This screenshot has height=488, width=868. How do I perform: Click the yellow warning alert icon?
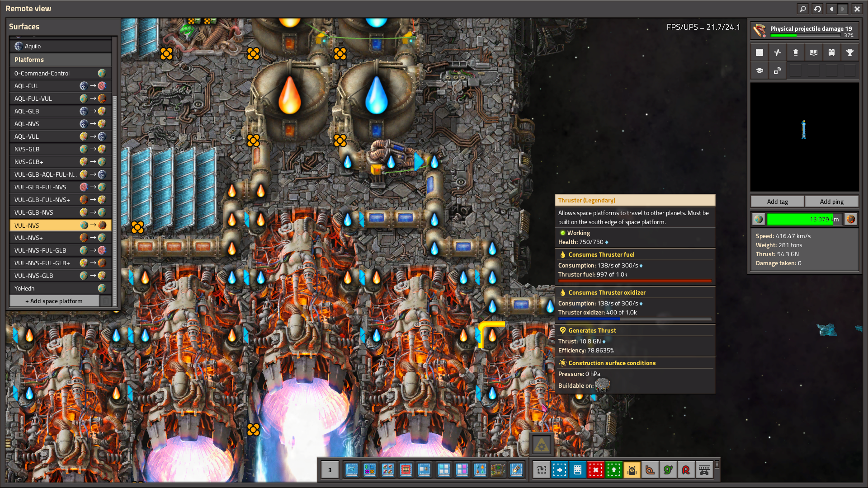point(542,446)
